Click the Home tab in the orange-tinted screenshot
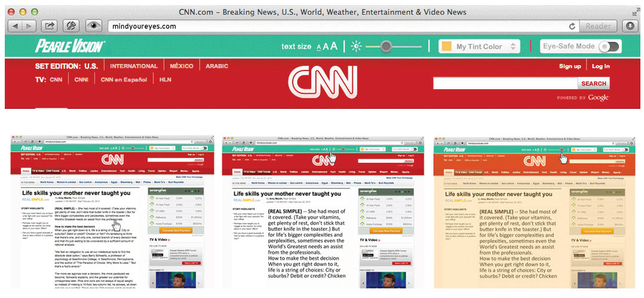This screenshot has width=644, height=298. point(449,171)
